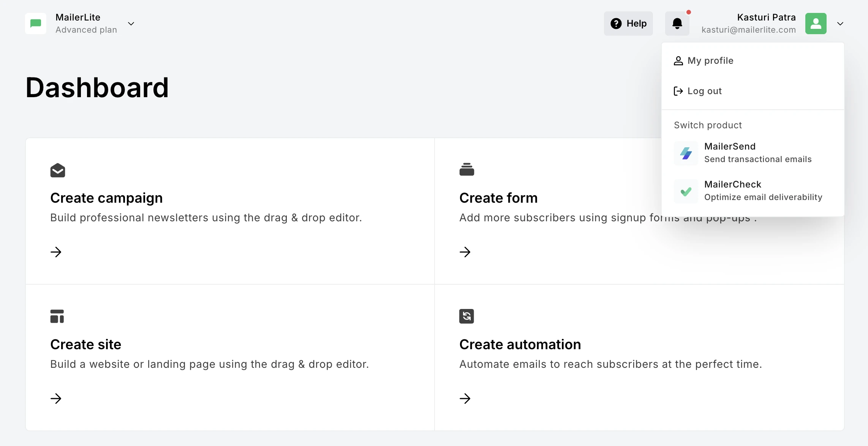Click the MailerLite logo icon
This screenshot has height=446, width=868.
(x=35, y=23)
